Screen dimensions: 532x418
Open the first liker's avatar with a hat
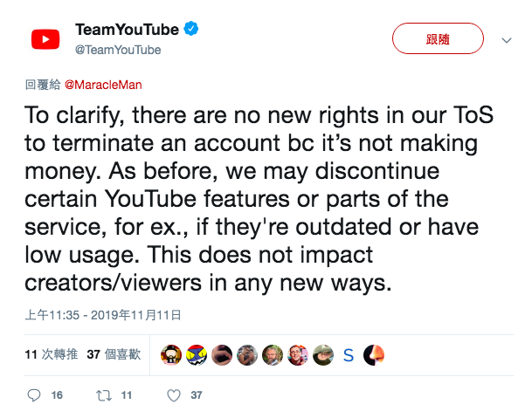coord(171,355)
